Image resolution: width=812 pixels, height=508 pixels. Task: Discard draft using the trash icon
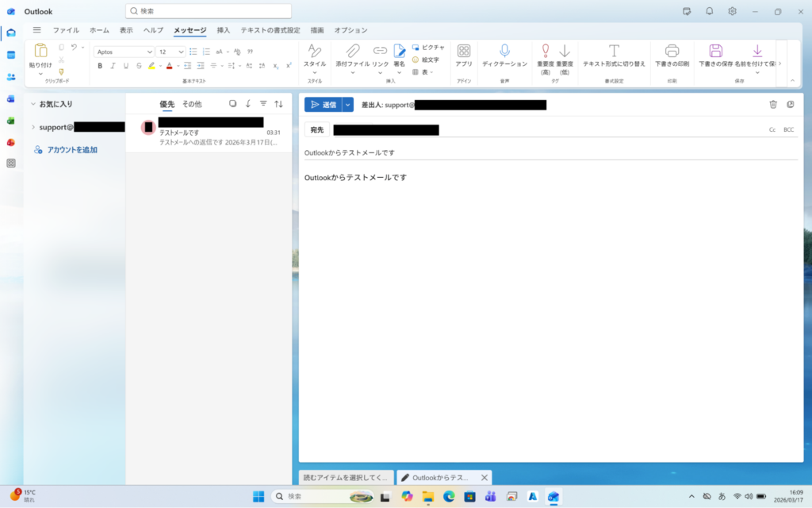coord(773,105)
